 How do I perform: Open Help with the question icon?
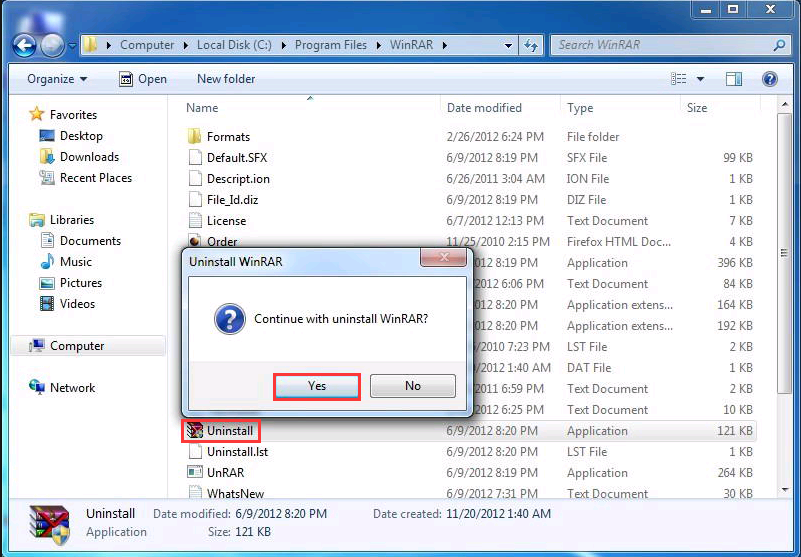click(769, 79)
